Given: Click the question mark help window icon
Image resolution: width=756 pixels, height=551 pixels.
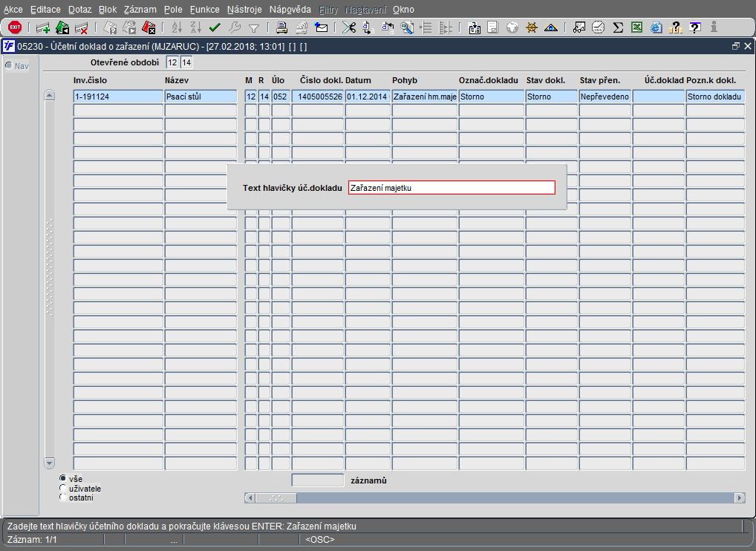Looking at the screenshot, I should coord(695,28).
